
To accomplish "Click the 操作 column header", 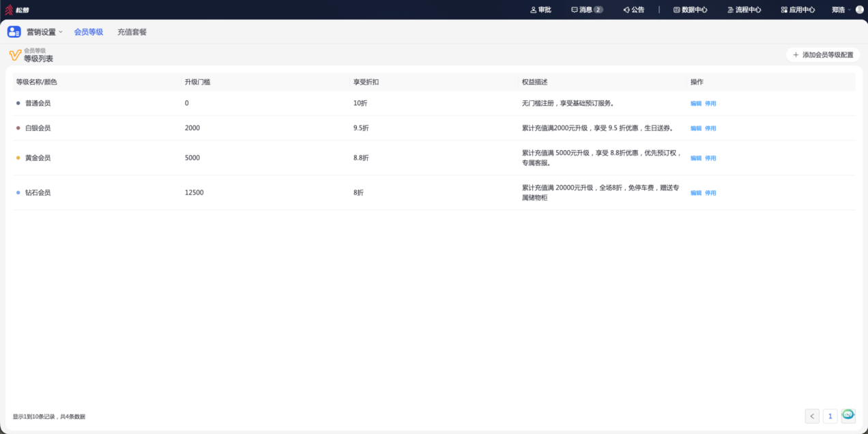I will 697,82.
